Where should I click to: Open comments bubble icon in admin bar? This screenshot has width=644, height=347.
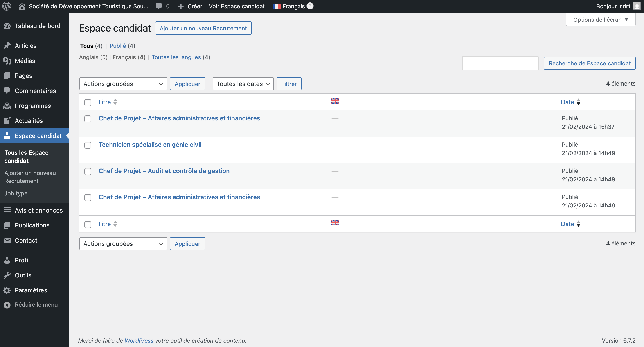click(x=159, y=6)
